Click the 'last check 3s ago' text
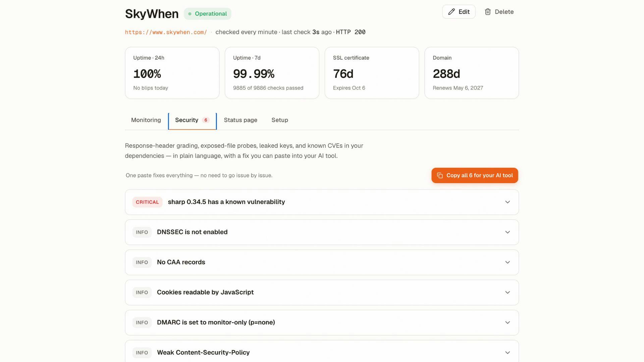Viewport: 644px width, 362px height. pos(307,32)
